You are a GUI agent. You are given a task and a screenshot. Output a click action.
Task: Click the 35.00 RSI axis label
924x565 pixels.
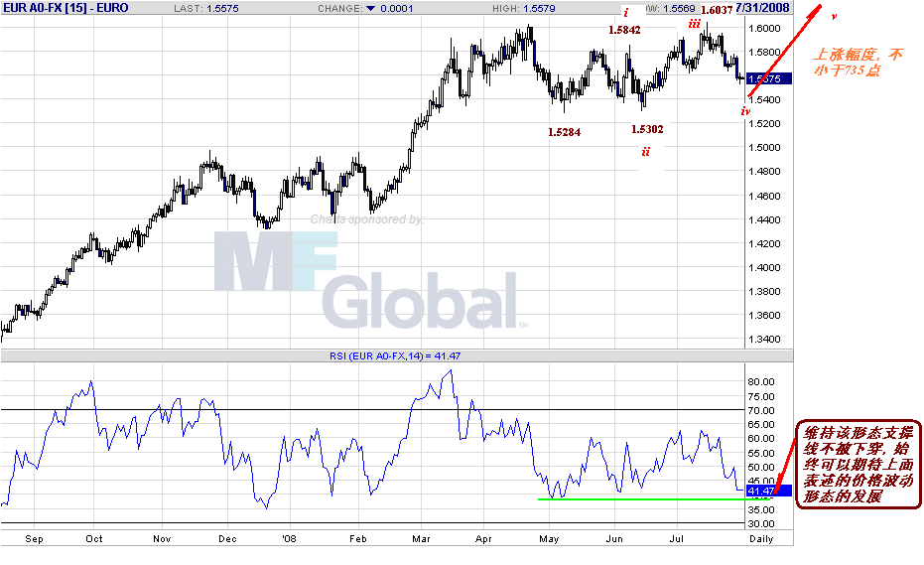coord(761,510)
